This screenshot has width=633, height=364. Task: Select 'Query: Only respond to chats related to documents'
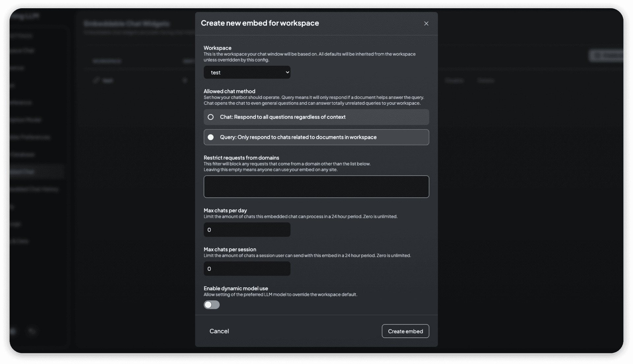pos(316,137)
